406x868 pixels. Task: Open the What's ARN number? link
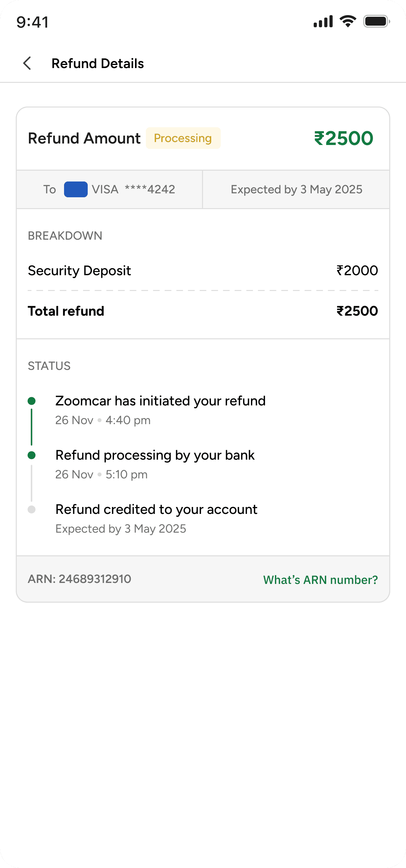[320, 580]
